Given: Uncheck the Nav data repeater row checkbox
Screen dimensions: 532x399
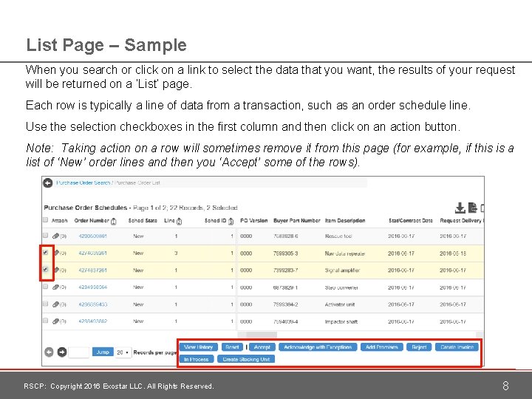Looking at the screenshot, I should tap(46, 253).
